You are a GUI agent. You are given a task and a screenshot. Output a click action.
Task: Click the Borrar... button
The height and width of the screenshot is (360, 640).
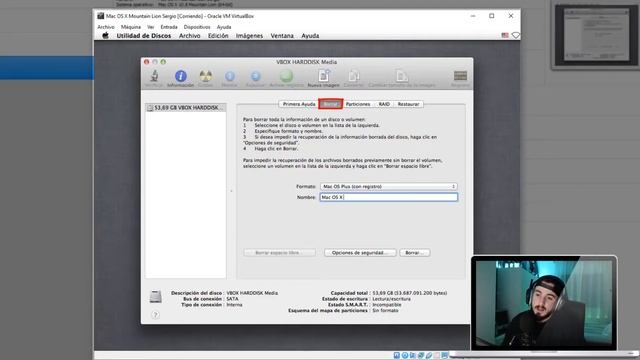(x=415, y=253)
